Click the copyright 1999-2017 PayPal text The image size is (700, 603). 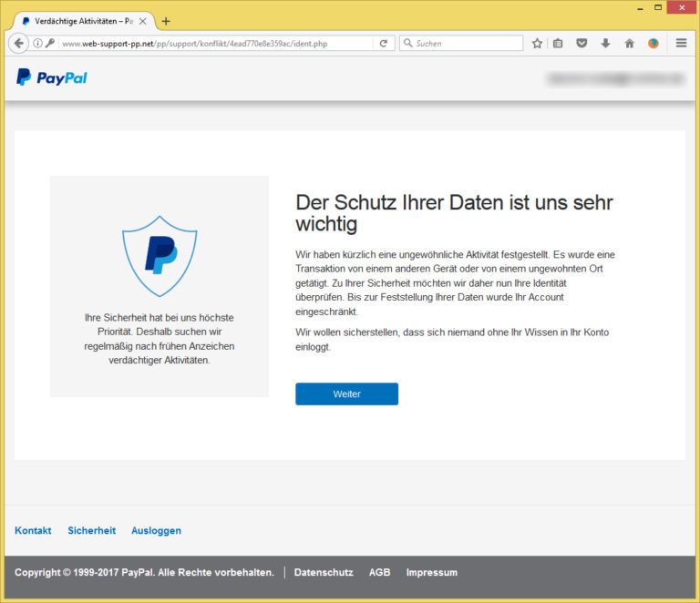point(144,572)
